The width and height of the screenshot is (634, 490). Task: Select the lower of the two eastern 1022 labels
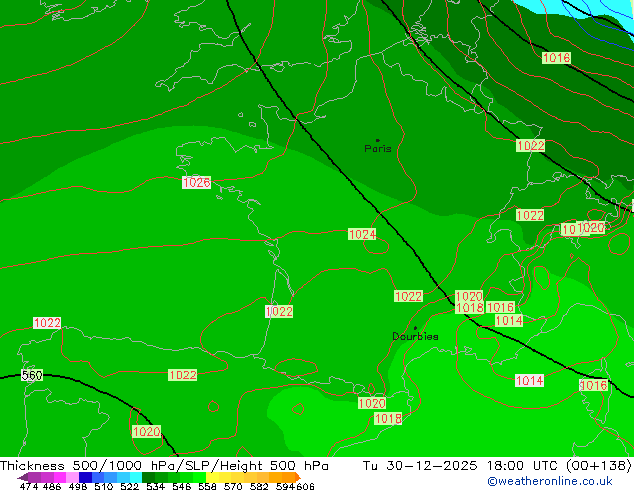point(530,215)
